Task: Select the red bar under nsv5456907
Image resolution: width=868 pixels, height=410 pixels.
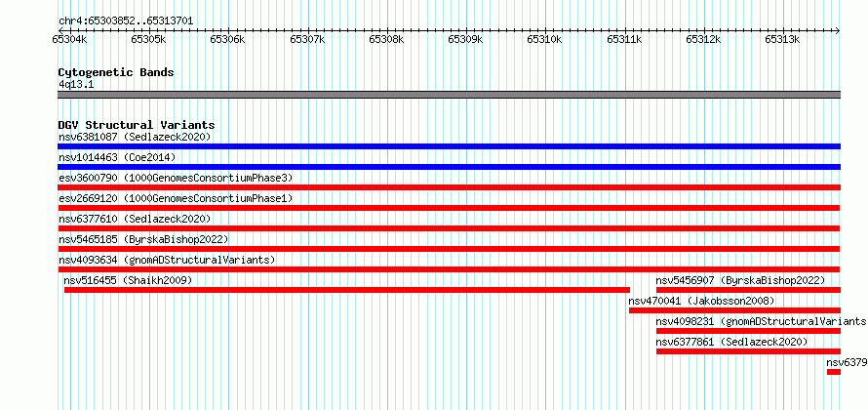Action: (748, 290)
